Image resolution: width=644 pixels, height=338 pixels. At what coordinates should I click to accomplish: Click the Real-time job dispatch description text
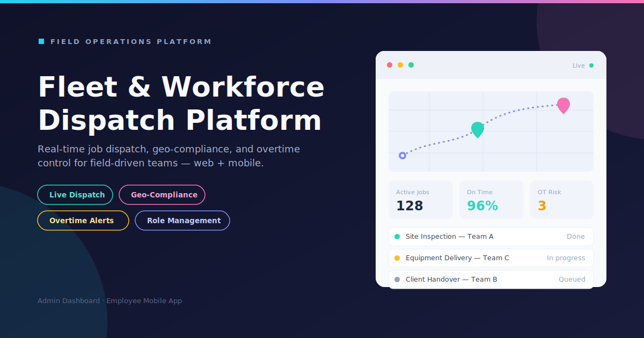(x=169, y=156)
